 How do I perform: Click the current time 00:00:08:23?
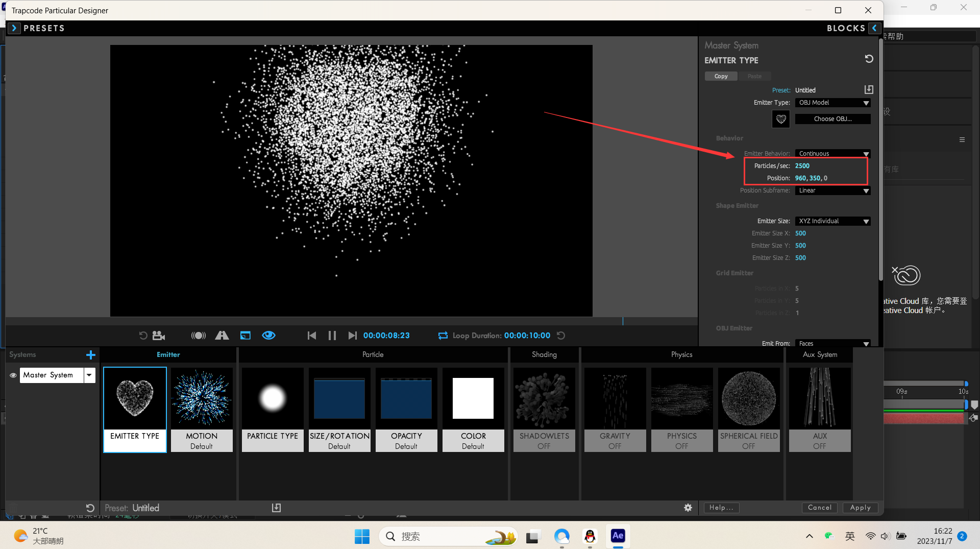(x=386, y=336)
